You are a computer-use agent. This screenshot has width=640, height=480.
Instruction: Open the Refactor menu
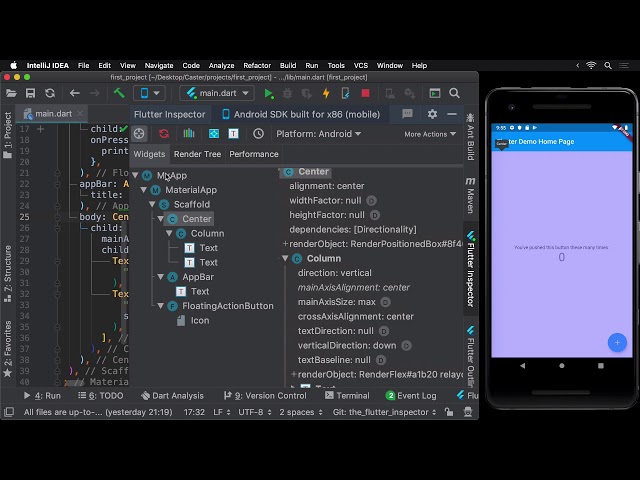coord(257,65)
